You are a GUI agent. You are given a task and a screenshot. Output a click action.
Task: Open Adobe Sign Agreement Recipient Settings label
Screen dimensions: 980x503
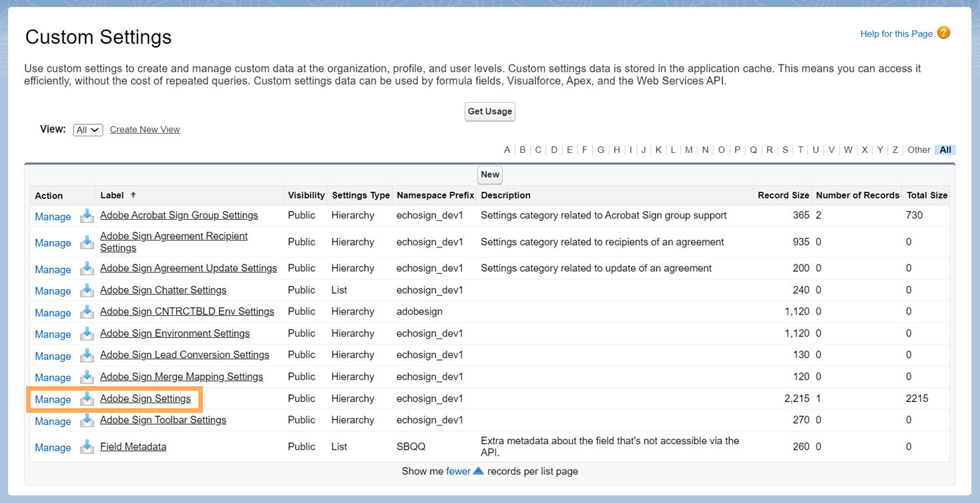(x=174, y=242)
